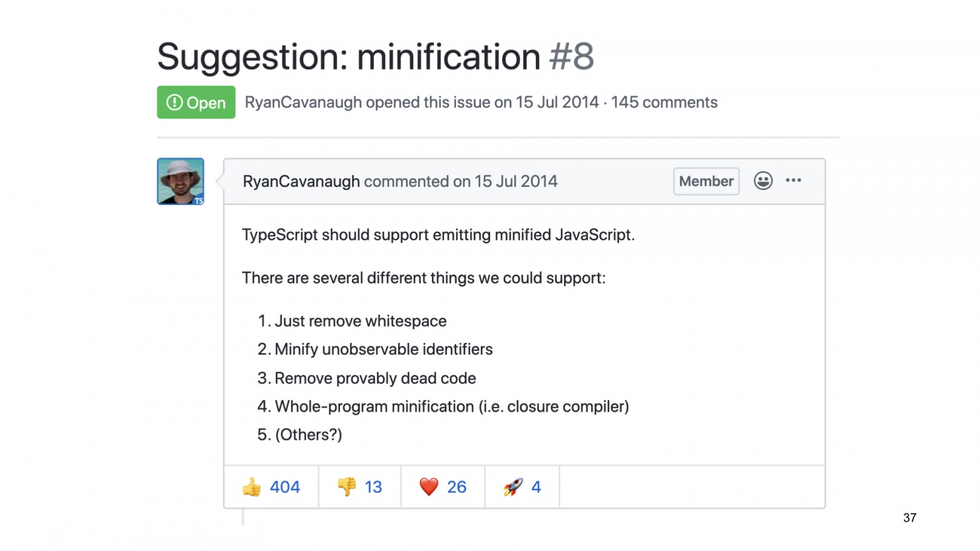
Task: Click the smiley add-reaction icon
Action: [x=763, y=181]
